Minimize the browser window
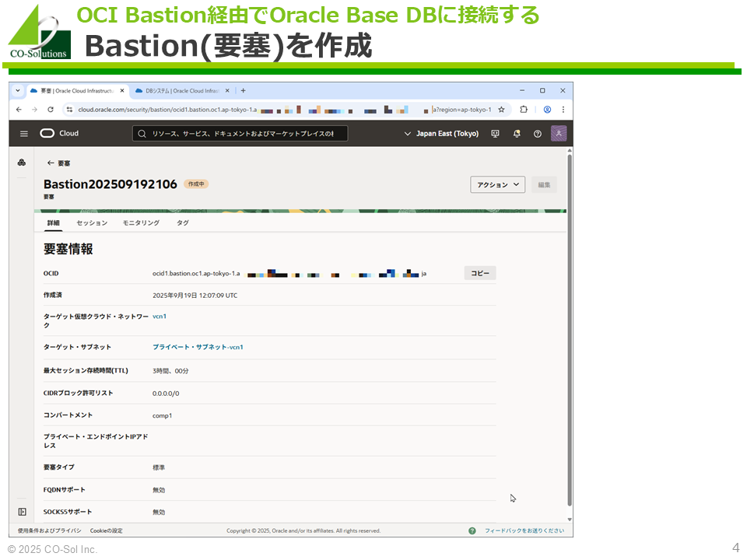 (x=522, y=90)
